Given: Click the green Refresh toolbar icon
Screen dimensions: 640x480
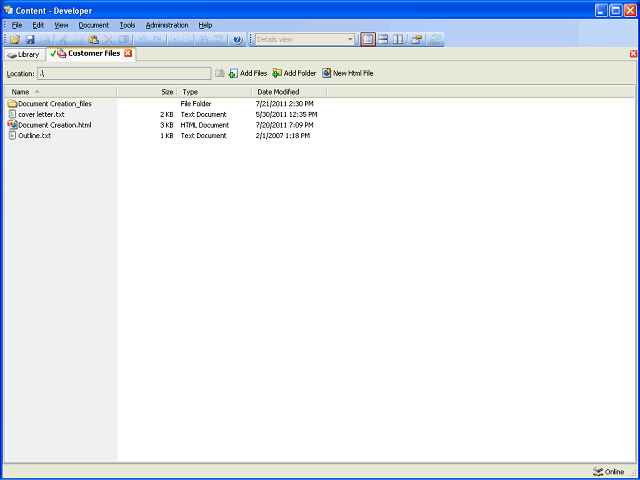Looking at the screenshot, I should pyautogui.click(x=436, y=40).
